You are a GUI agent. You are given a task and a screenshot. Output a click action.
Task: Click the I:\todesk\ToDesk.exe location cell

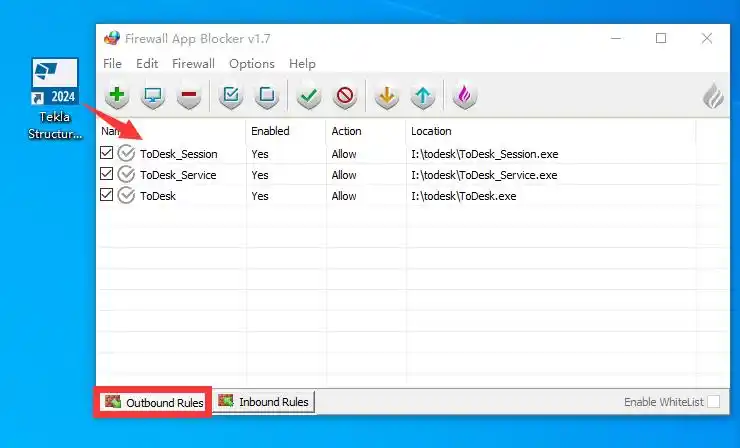pos(463,196)
